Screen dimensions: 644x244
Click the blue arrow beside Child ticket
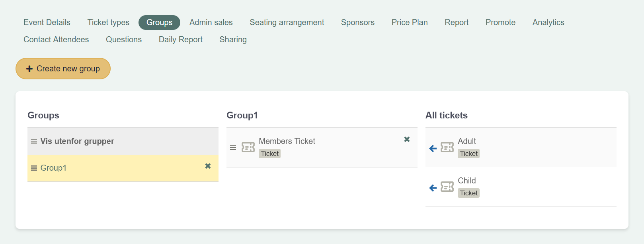(433, 188)
